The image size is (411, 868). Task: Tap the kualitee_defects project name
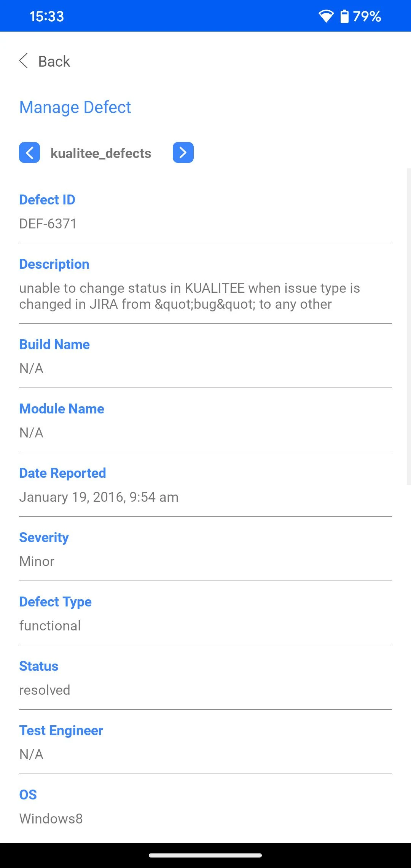pyautogui.click(x=101, y=153)
